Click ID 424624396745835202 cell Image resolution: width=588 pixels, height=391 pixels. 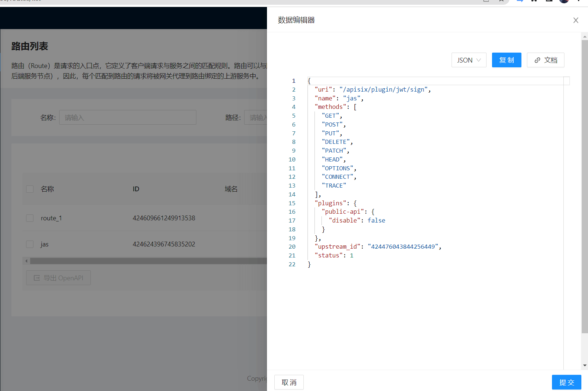point(164,244)
